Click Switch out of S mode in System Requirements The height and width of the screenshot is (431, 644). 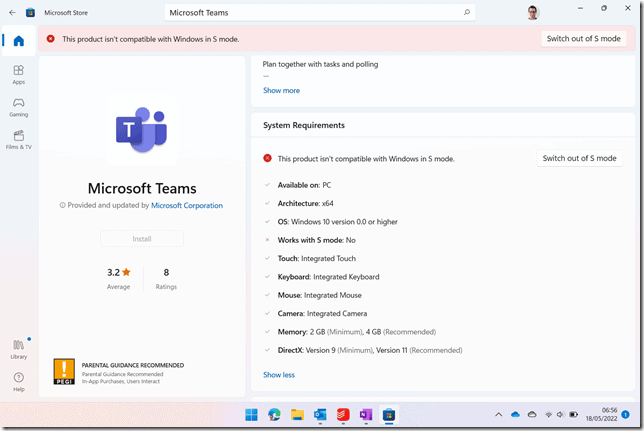click(579, 158)
